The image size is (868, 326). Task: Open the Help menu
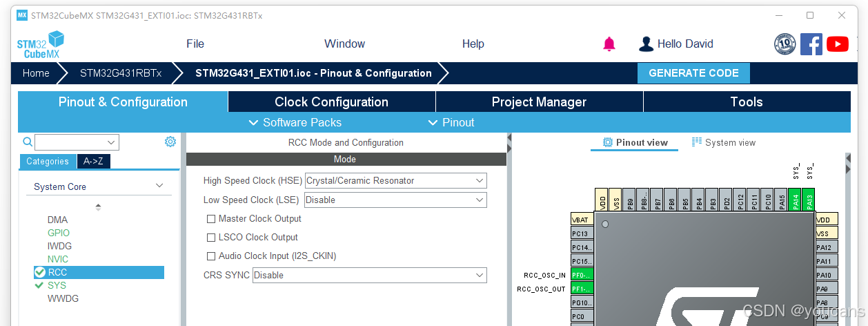click(x=473, y=44)
